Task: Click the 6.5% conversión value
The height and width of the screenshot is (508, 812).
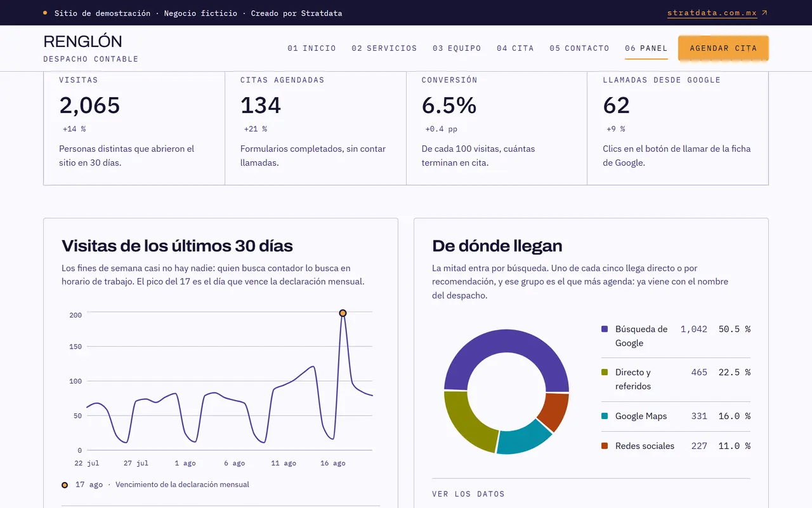Action: (449, 105)
